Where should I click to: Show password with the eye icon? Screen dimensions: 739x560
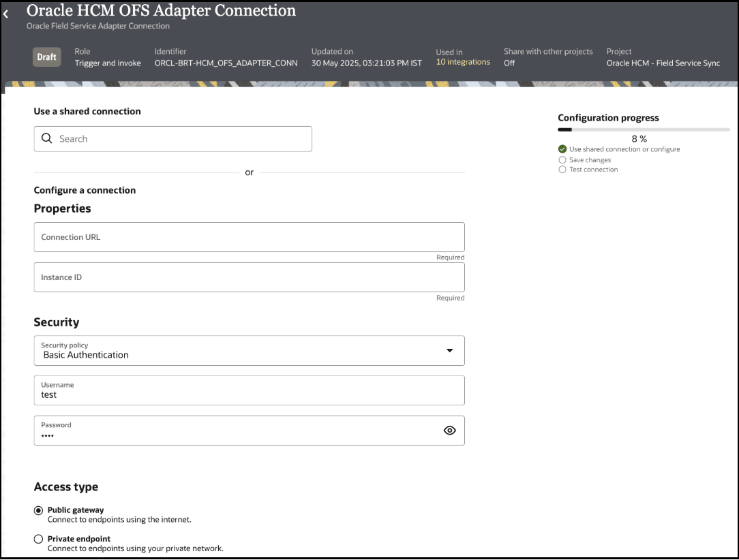pos(450,431)
